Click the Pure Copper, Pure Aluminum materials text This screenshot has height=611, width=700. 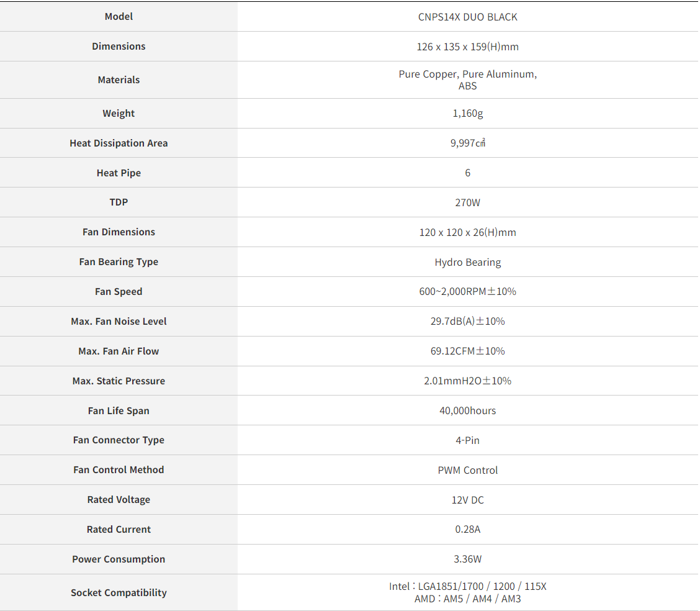tap(467, 74)
